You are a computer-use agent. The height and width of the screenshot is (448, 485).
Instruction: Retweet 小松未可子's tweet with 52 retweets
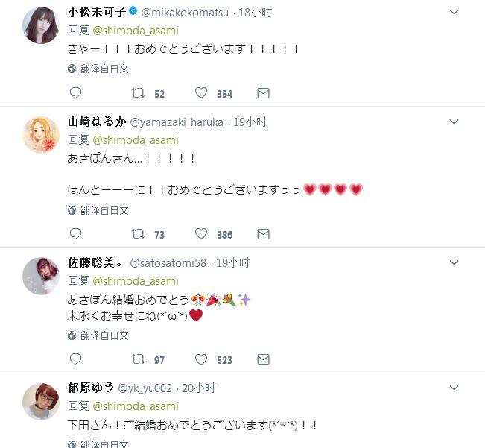click(x=138, y=93)
